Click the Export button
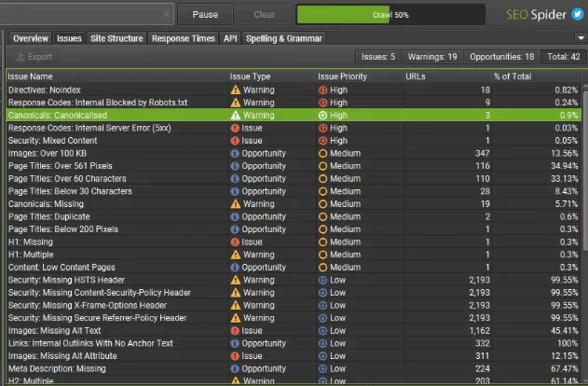The width and height of the screenshot is (588, 386). tap(34, 57)
